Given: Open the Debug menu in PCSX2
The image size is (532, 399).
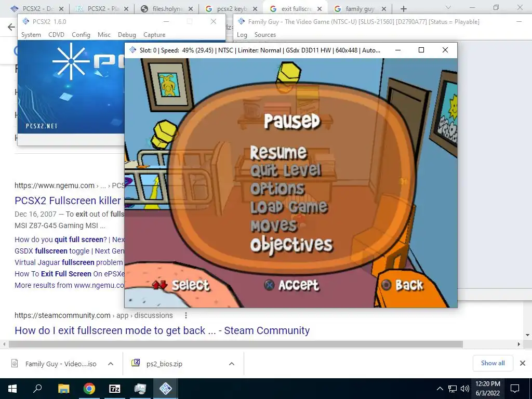Looking at the screenshot, I should coord(127,35).
